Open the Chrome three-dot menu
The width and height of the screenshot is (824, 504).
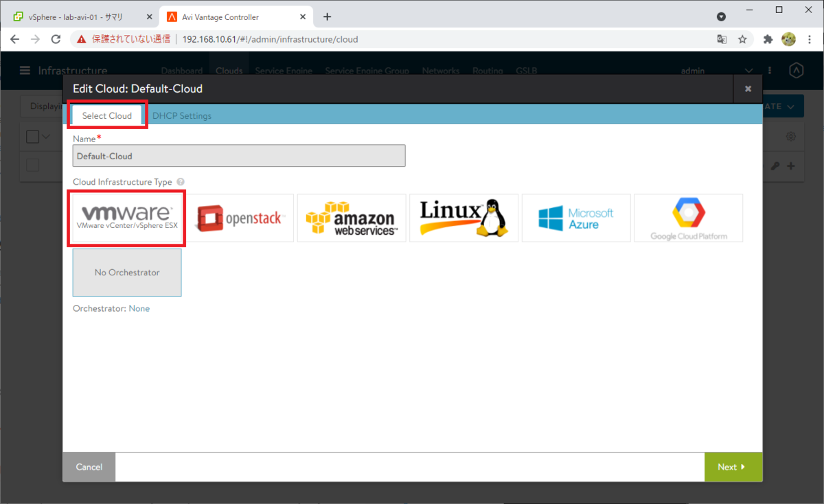point(809,39)
